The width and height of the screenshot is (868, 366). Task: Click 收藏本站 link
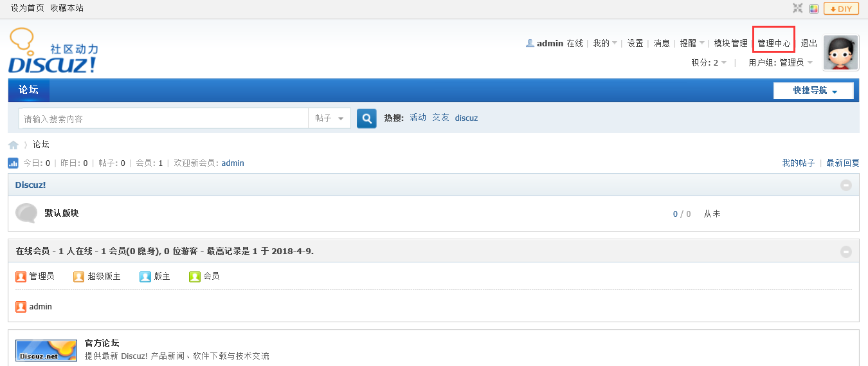click(67, 8)
